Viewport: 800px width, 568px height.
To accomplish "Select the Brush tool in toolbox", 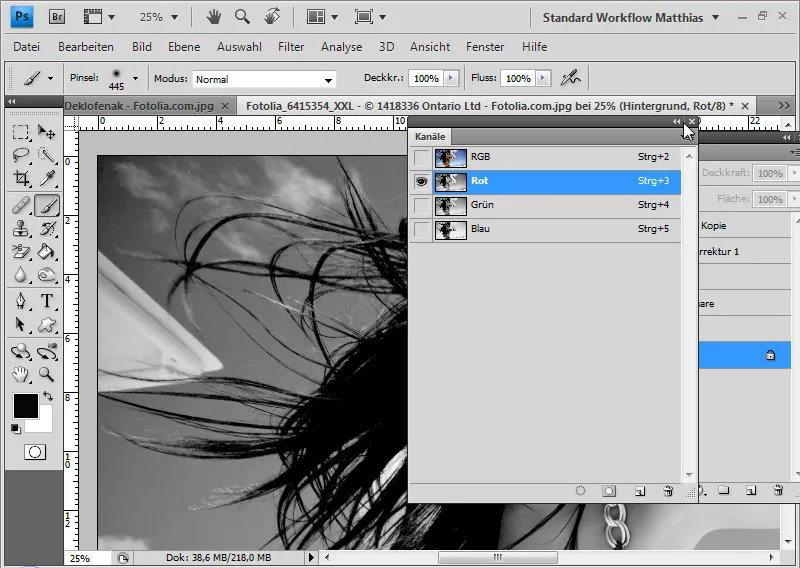I will point(47,206).
